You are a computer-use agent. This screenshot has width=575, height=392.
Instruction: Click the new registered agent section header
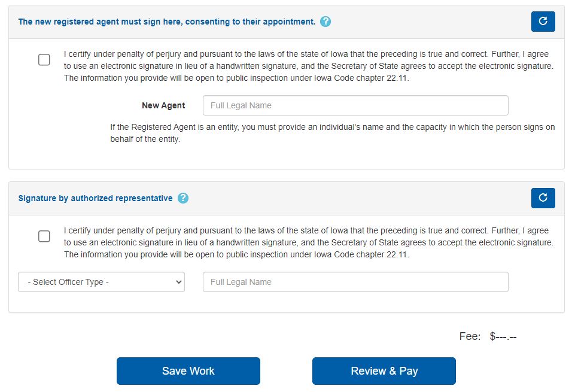click(x=166, y=21)
